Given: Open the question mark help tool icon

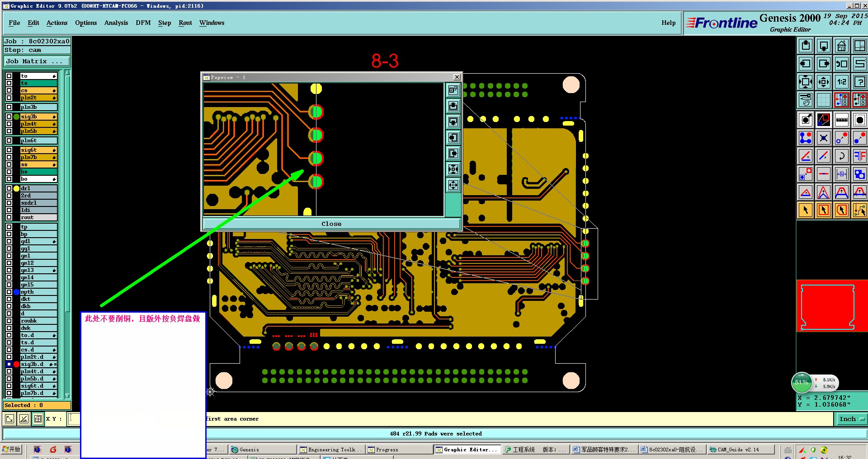Looking at the screenshot, I should [859, 82].
